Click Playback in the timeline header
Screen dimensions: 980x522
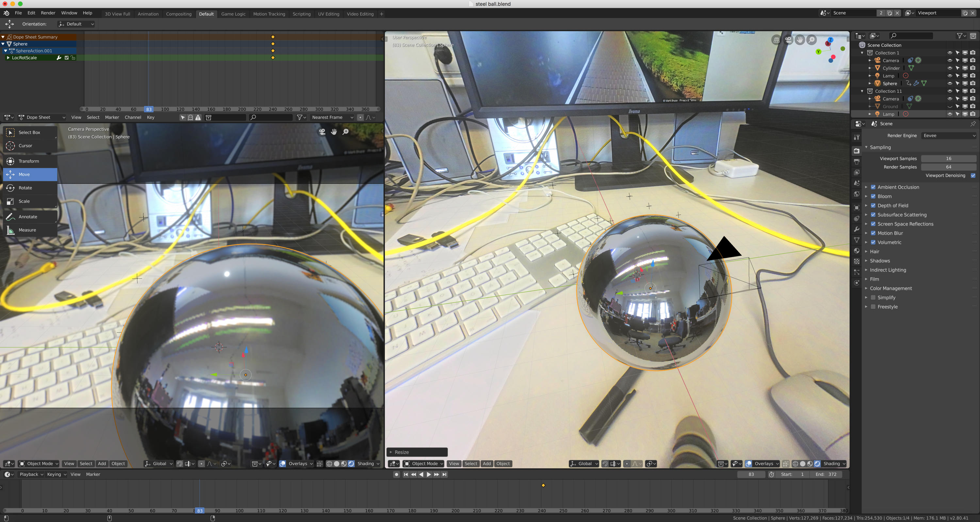click(x=30, y=474)
